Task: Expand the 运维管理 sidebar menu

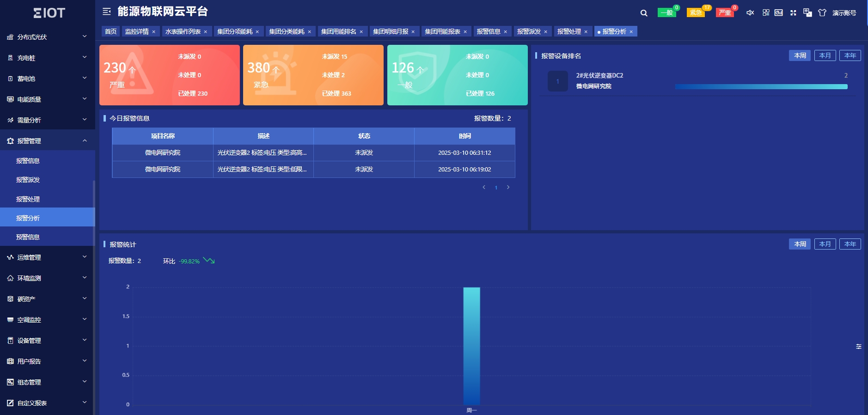Action: click(x=47, y=257)
